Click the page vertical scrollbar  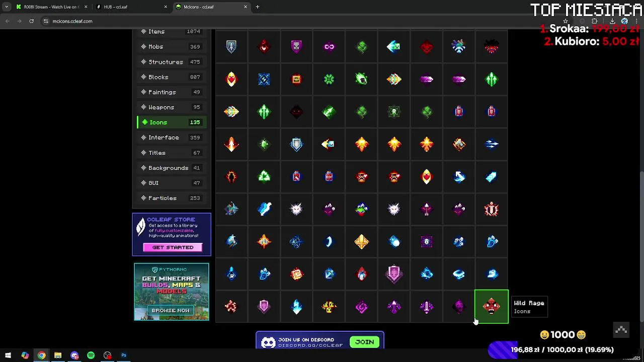click(x=641, y=246)
